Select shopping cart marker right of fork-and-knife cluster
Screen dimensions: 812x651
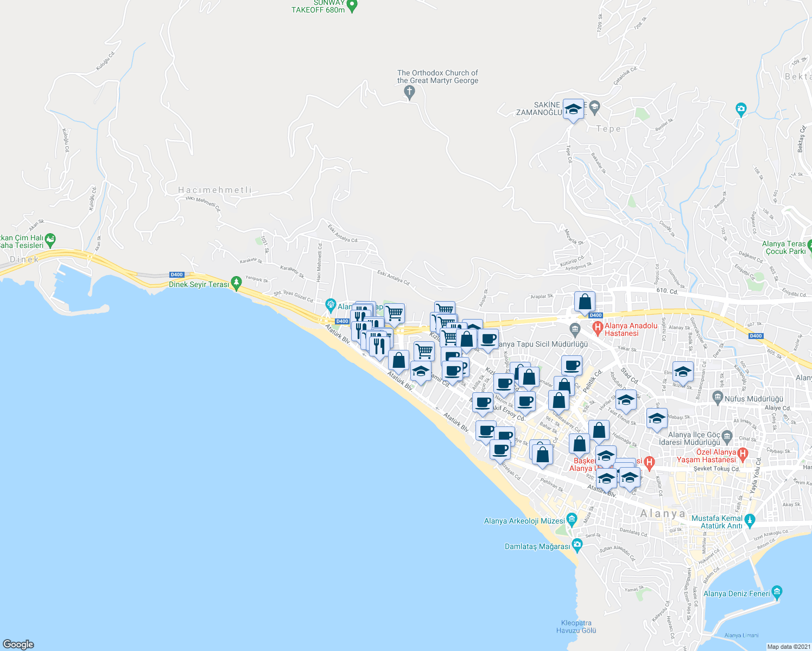tap(395, 314)
